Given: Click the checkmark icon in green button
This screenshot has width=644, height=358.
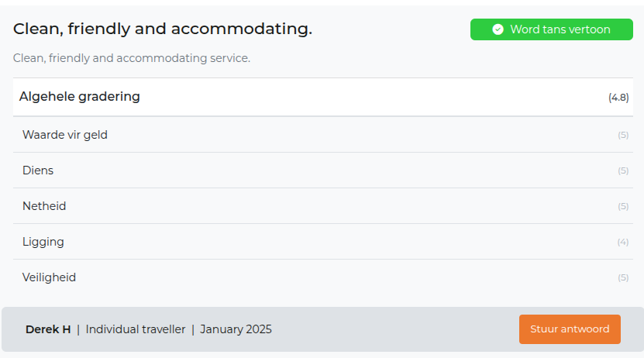Looking at the screenshot, I should (498, 29).
